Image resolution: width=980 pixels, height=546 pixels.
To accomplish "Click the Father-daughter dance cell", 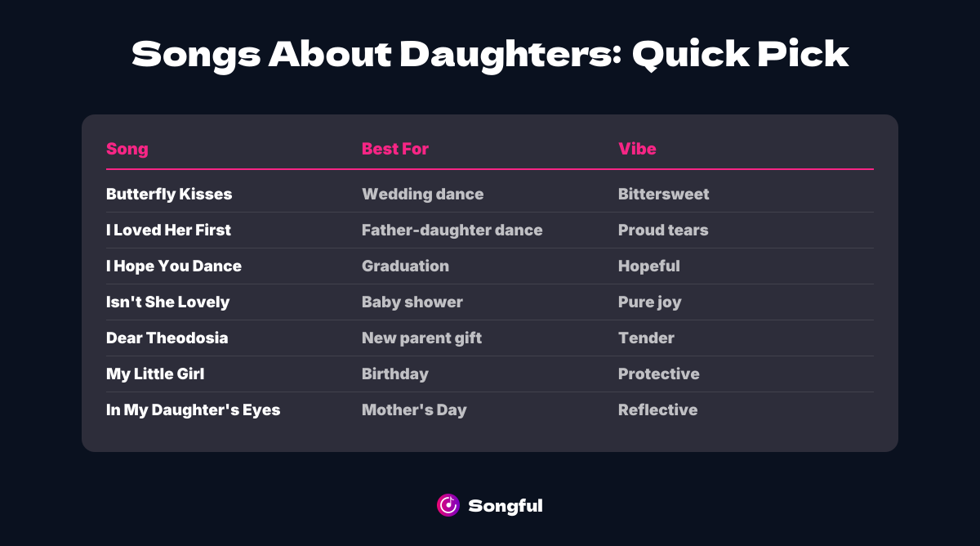I will 452,230.
